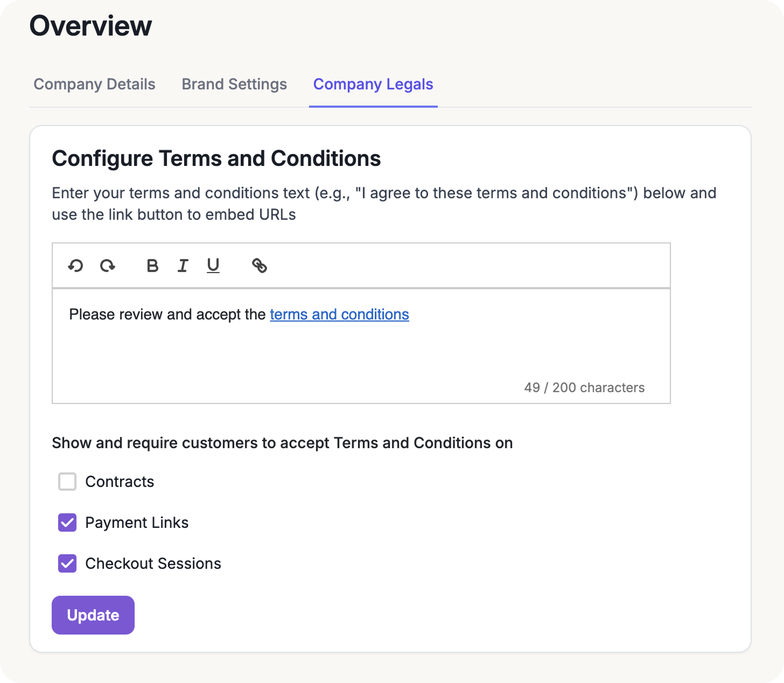Click the 'Configure Terms and Conditions' heading
Screen dimensions: 784x683
point(216,159)
